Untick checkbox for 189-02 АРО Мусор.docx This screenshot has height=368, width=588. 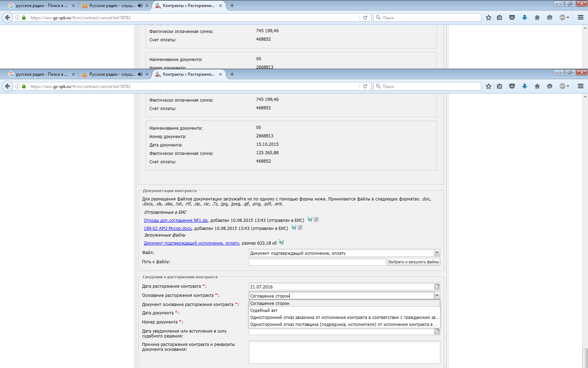(300, 228)
